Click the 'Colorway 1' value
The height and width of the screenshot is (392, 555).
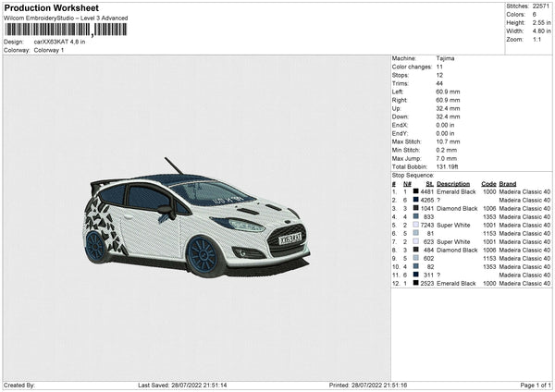(x=49, y=50)
